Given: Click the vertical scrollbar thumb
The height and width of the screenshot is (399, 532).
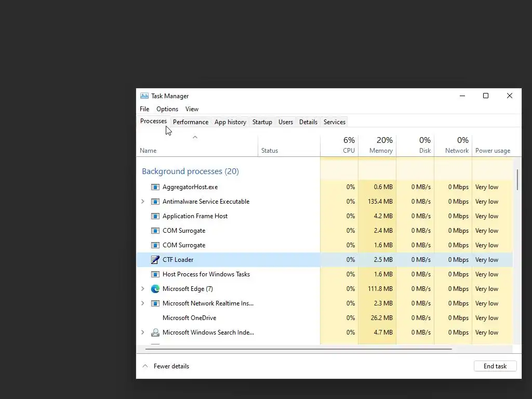Looking at the screenshot, I should click(517, 180).
